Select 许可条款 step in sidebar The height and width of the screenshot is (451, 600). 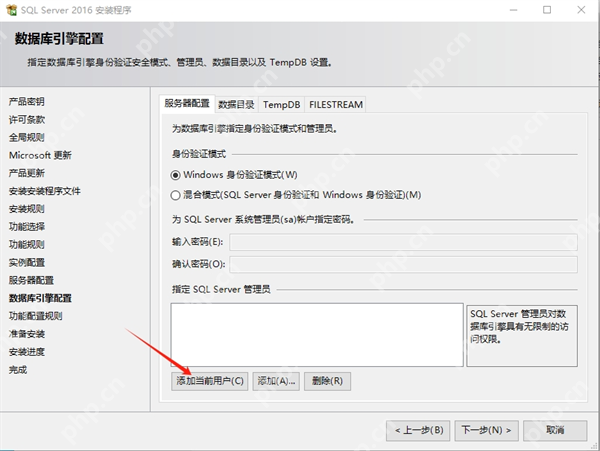[x=27, y=120]
